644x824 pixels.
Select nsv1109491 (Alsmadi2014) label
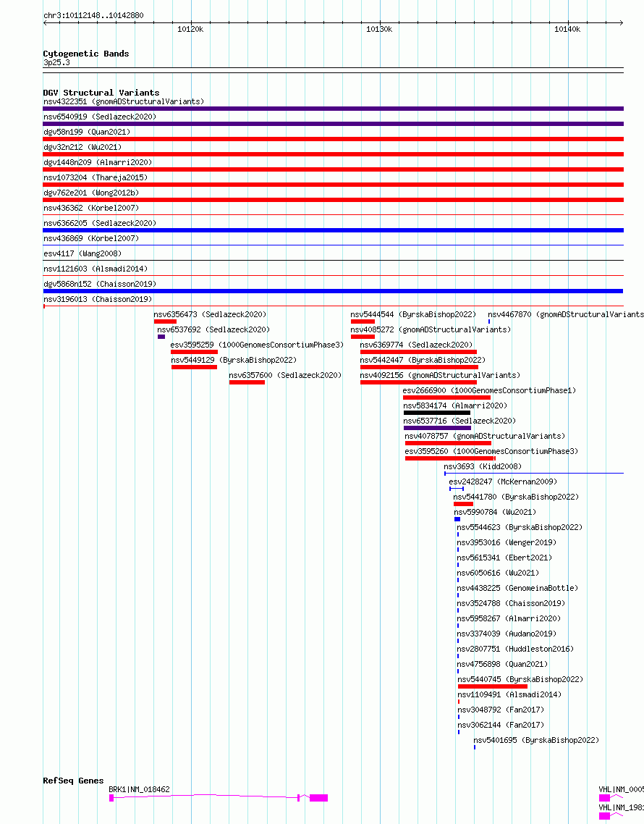509,695
